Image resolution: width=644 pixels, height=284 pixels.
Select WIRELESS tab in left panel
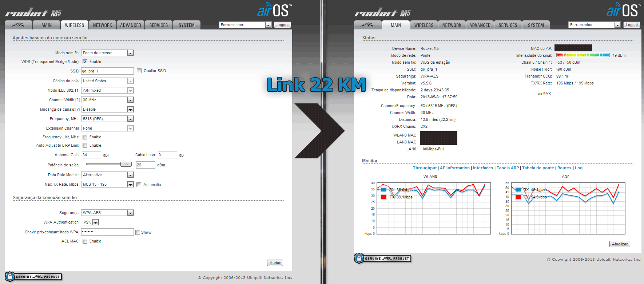(x=75, y=25)
